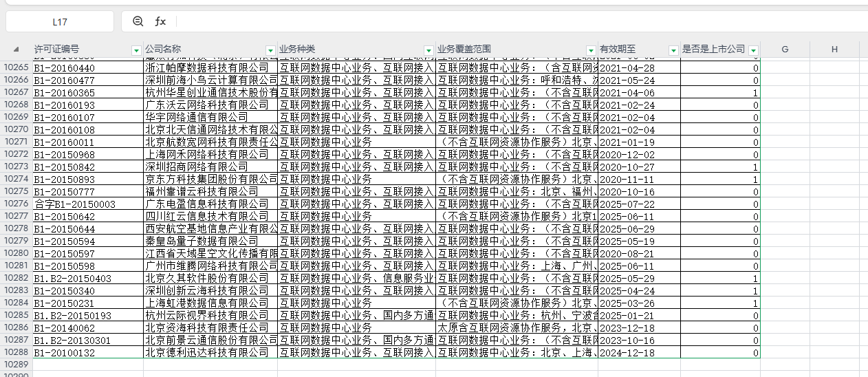Select empty row header 10289
Viewport: 868px width, 377px height.
[x=16, y=365]
